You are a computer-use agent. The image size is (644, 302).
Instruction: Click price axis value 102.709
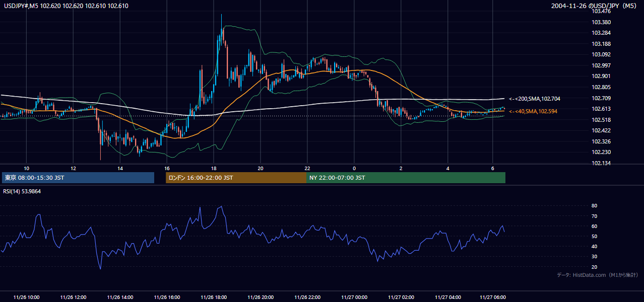(602, 98)
